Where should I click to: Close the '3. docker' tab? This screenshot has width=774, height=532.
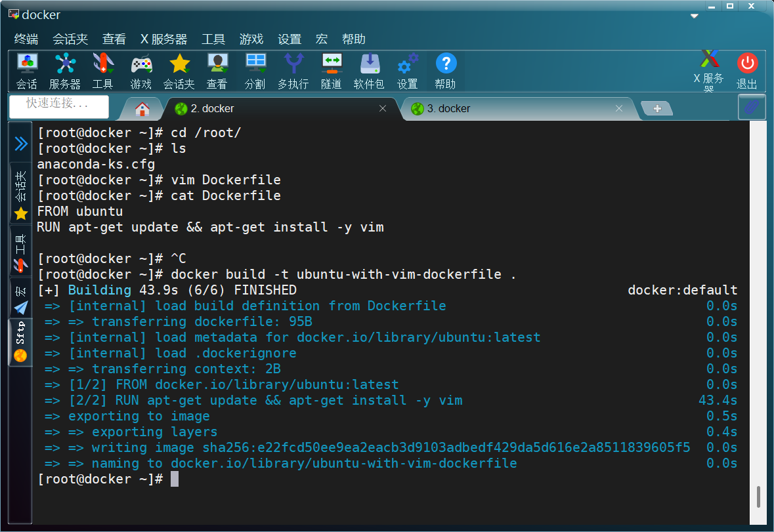click(x=619, y=108)
